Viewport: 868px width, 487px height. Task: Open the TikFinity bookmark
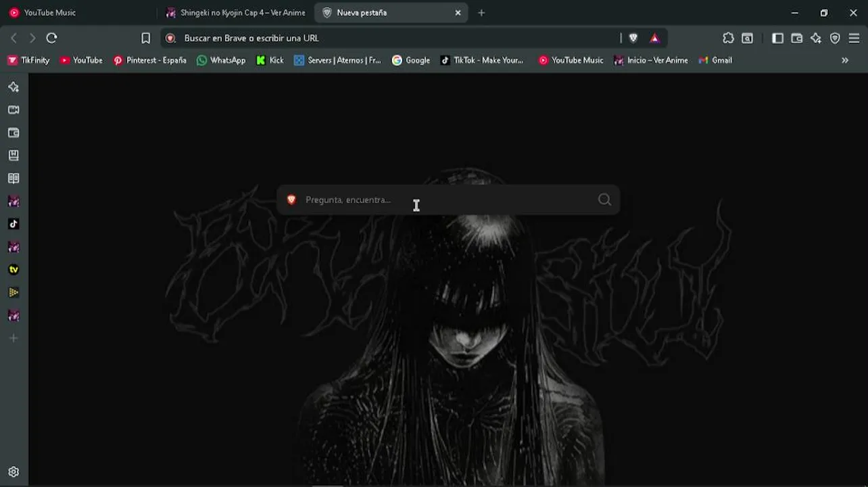tap(28, 60)
